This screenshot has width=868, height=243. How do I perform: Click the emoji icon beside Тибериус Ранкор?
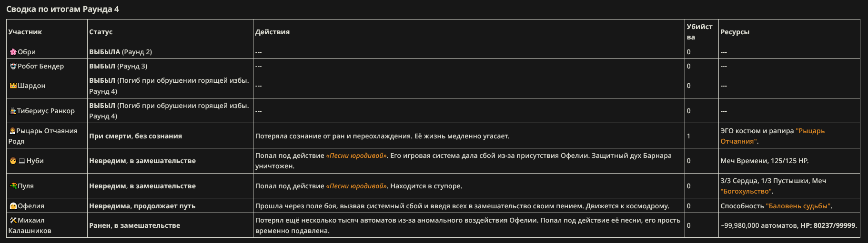13,111
